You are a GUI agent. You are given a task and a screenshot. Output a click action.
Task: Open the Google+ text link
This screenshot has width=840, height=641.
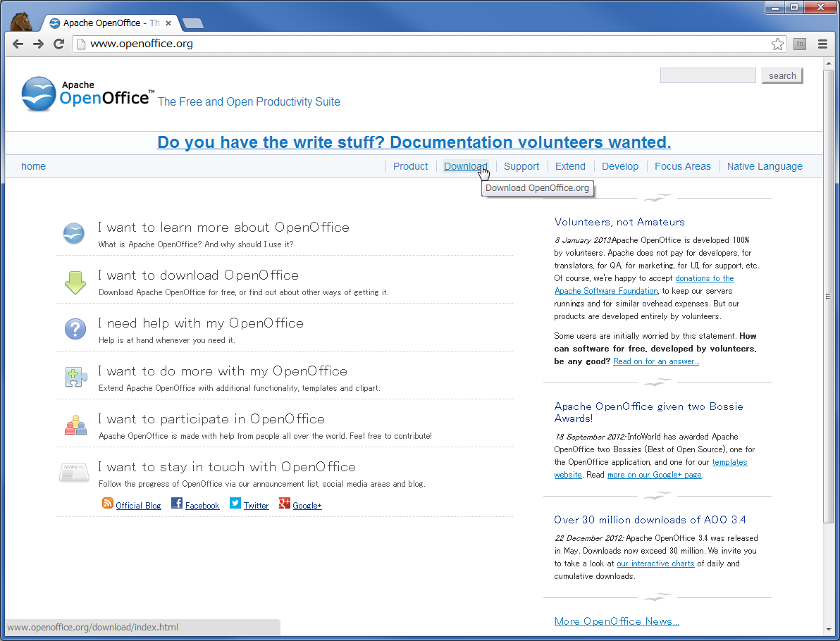click(x=307, y=506)
